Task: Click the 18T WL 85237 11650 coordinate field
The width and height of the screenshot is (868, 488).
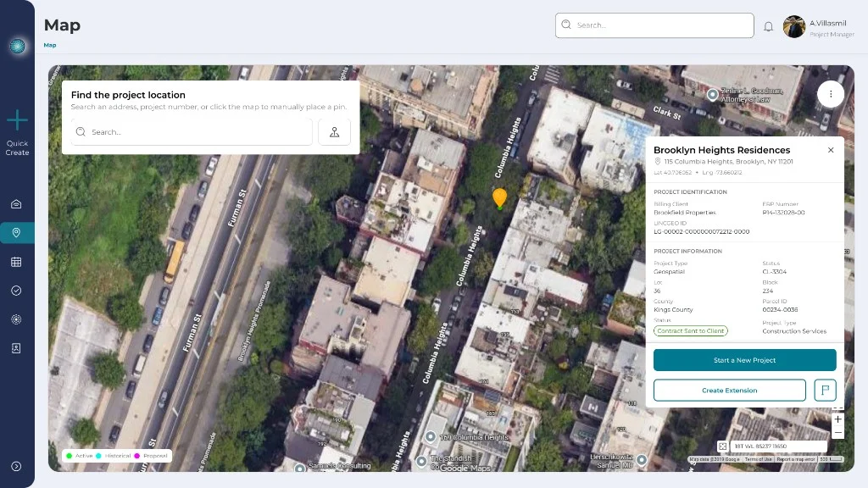Action: tap(778, 446)
